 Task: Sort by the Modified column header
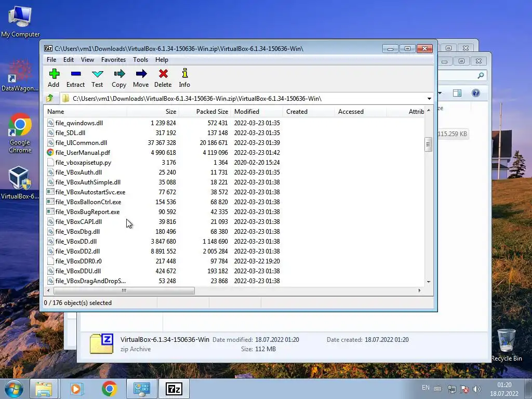[257, 112]
